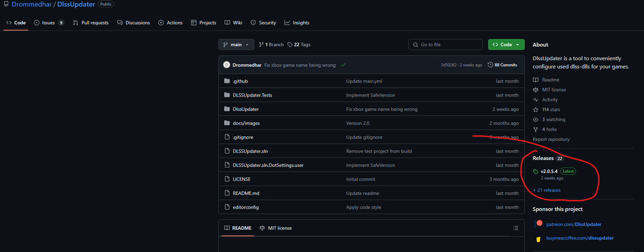Screen dimensions: 644x252
Task: Select the README tab in file viewer
Action: (x=237, y=228)
